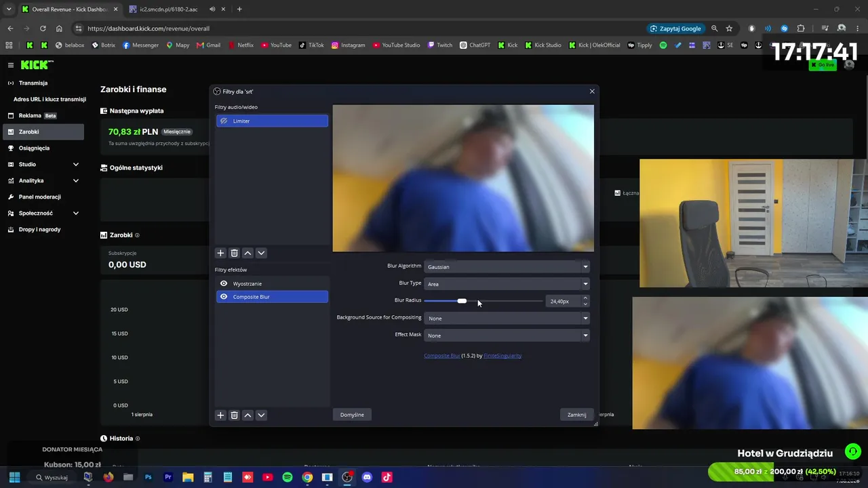Image resolution: width=868 pixels, height=488 pixels.
Task: Open Discord from the taskbar
Action: click(x=367, y=477)
